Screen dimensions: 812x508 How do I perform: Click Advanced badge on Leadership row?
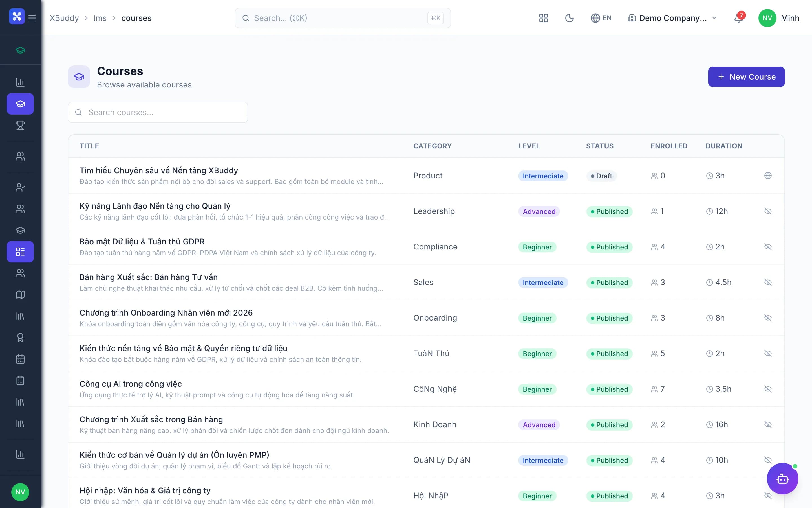click(539, 212)
